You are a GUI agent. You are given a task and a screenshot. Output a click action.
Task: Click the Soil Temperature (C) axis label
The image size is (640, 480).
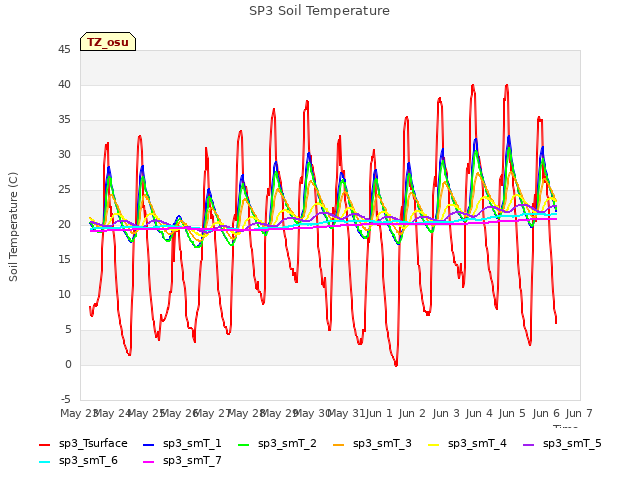click(13, 227)
